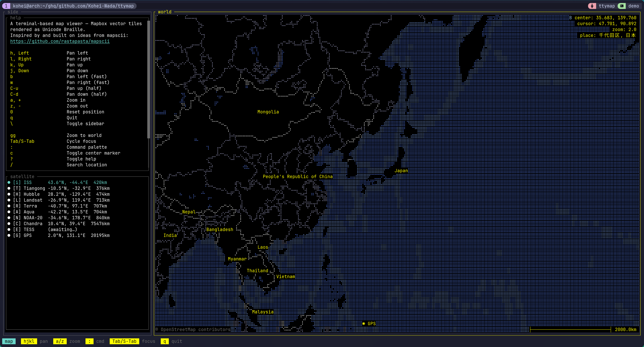Image resolution: width=644 pixels, height=347 pixels.
Task: Select the ISS satellite row
Action: pyautogui.click(x=59, y=182)
